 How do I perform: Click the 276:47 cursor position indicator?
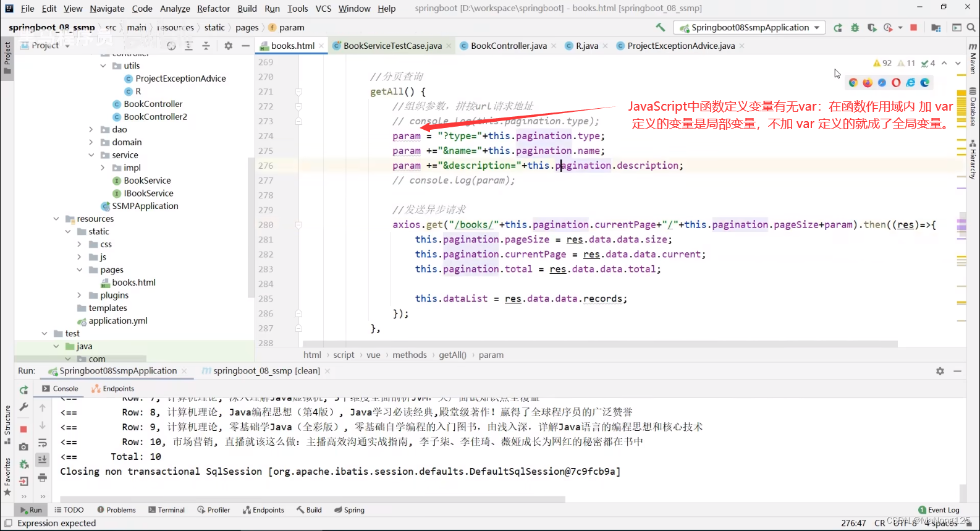tap(853, 523)
